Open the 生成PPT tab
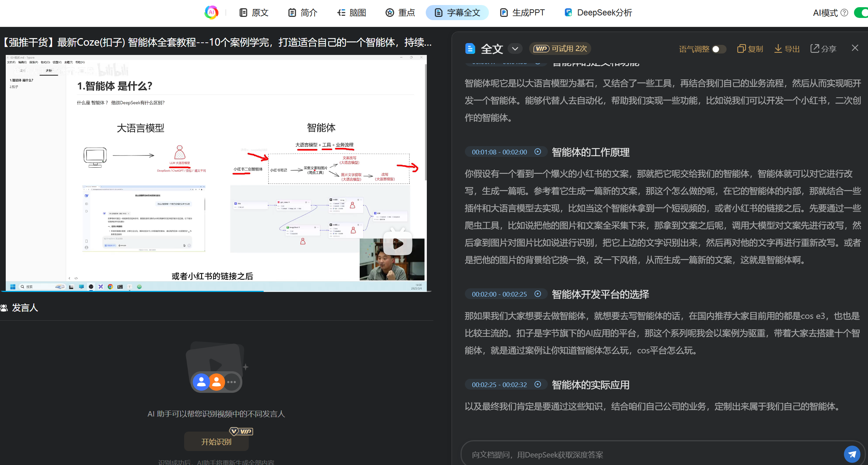 click(522, 13)
